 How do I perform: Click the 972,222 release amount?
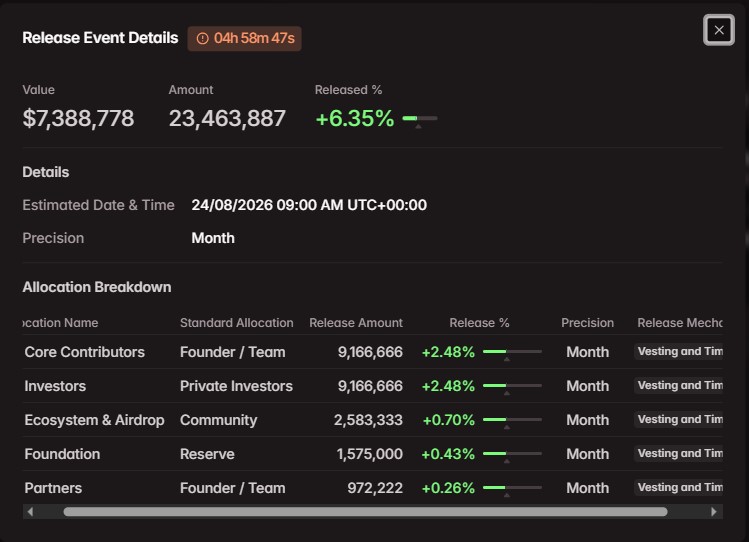(375, 488)
